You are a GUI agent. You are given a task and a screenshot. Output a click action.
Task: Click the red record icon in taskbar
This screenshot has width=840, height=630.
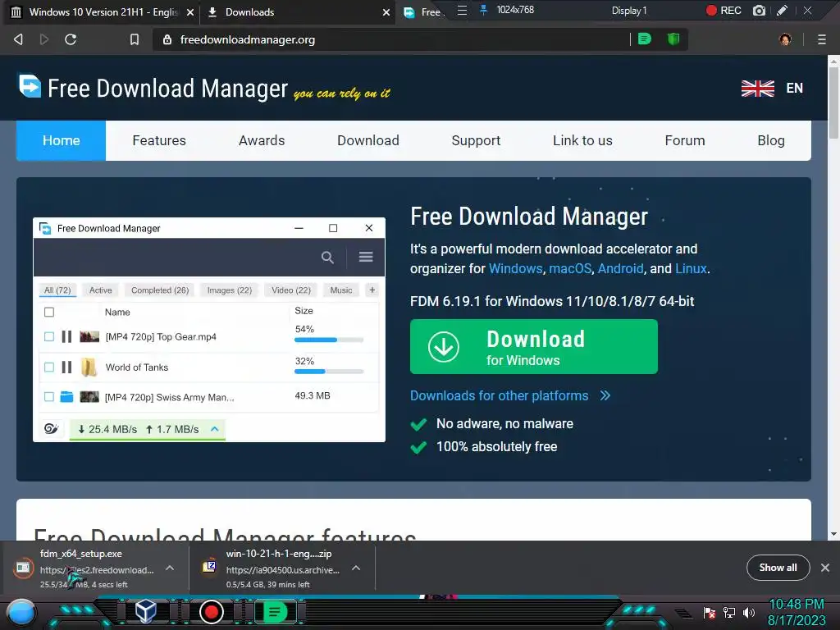point(211,612)
